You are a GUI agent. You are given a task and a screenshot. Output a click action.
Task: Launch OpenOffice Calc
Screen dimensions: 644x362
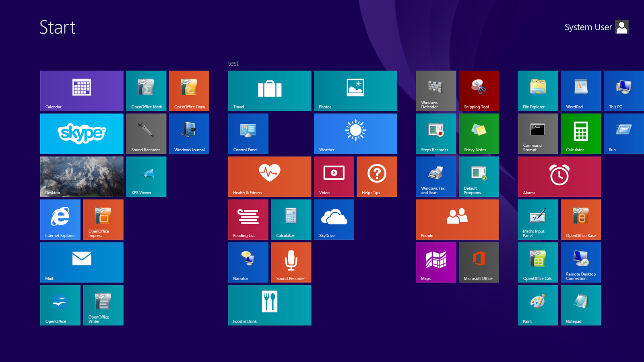coord(538,262)
